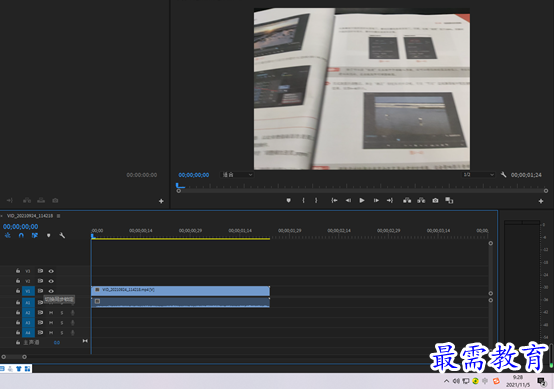Add a marker in Program monitor

click(289, 200)
